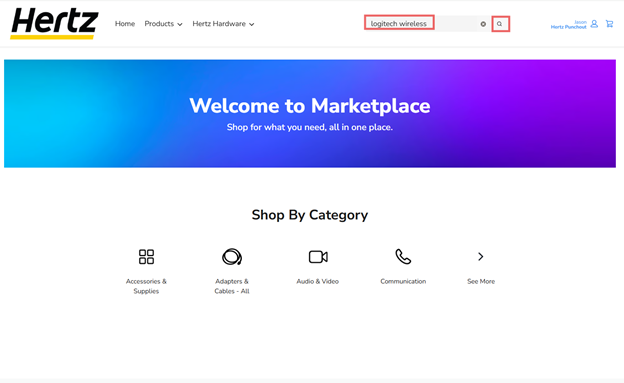Select the Audio & Video camera icon
The image size is (624, 383).
click(x=318, y=257)
